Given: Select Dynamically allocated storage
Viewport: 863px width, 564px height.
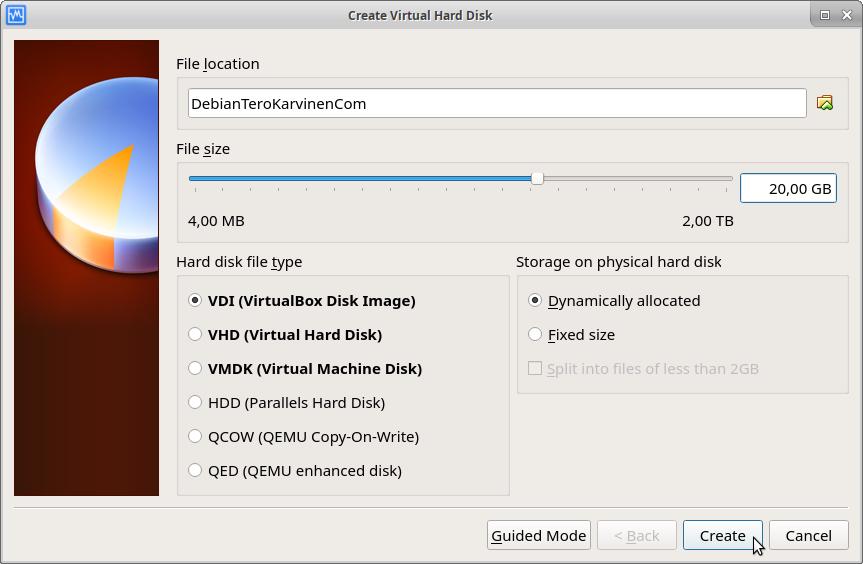Looking at the screenshot, I should point(535,301).
